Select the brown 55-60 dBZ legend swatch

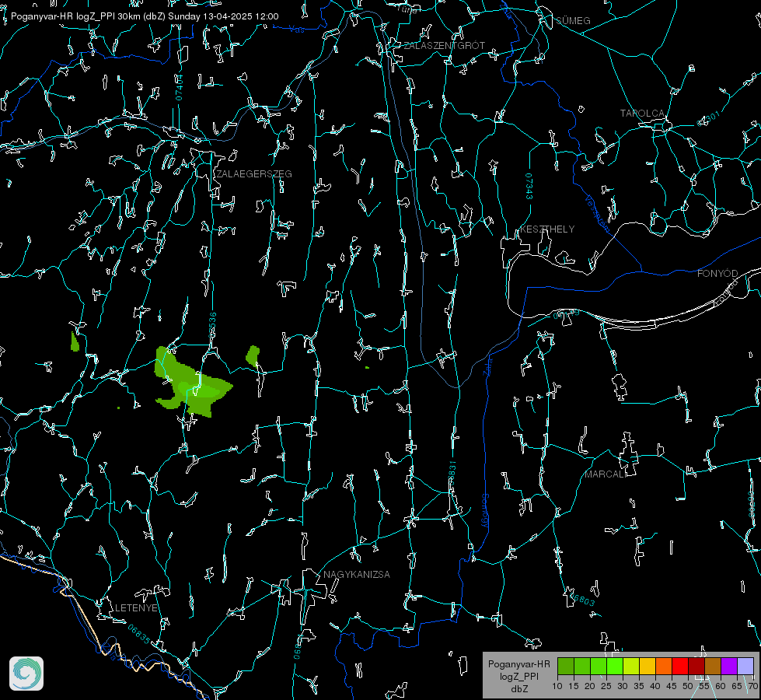tap(713, 666)
